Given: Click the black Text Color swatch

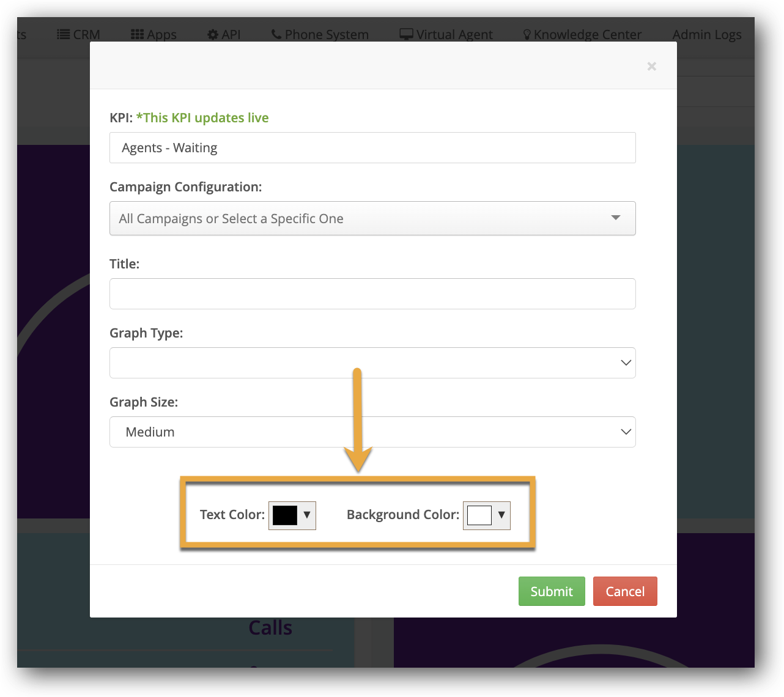Looking at the screenshot, I should point(285,515).
